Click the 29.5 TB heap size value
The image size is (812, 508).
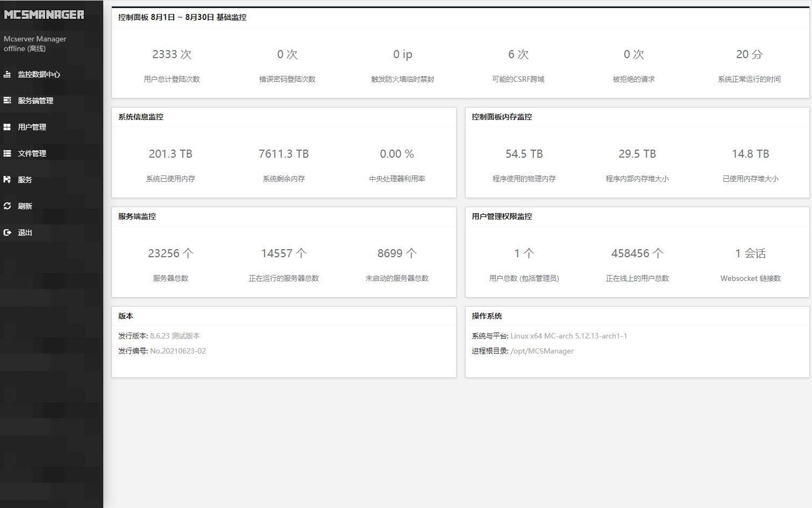click(637, 154)
